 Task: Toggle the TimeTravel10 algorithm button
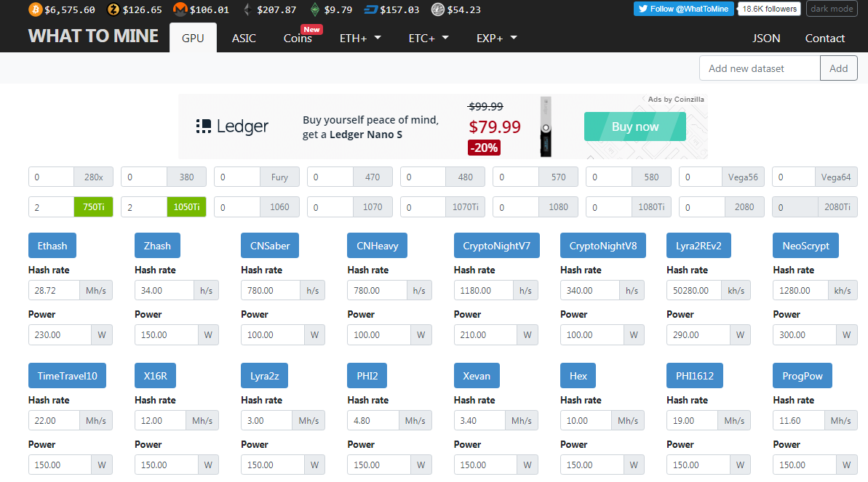pos(67,376)
